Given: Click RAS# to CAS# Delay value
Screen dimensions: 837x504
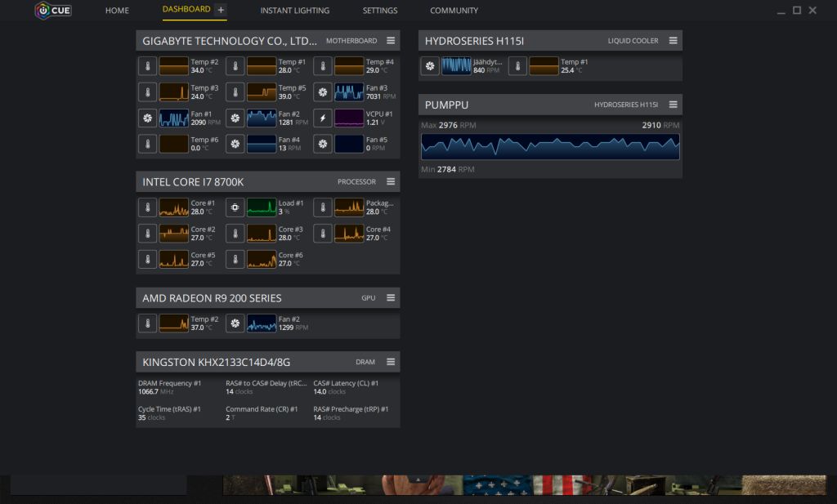Looking at the screenshot, I should click(239, 391).
